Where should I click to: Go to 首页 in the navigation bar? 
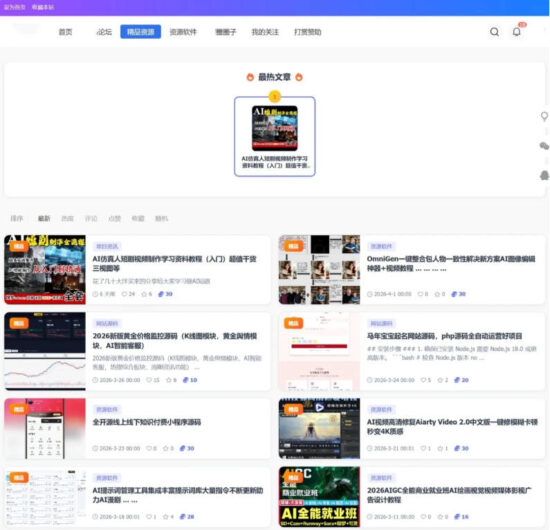[x=65, y=32]
